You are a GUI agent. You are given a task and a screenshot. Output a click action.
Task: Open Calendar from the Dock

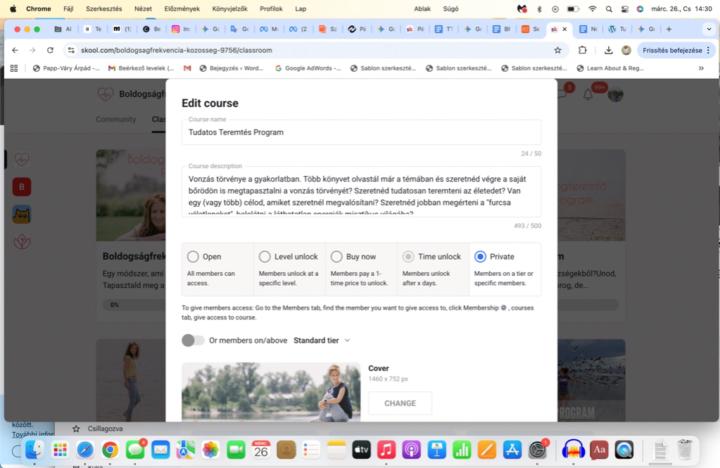pyautogui.click(x=261, y=450)
